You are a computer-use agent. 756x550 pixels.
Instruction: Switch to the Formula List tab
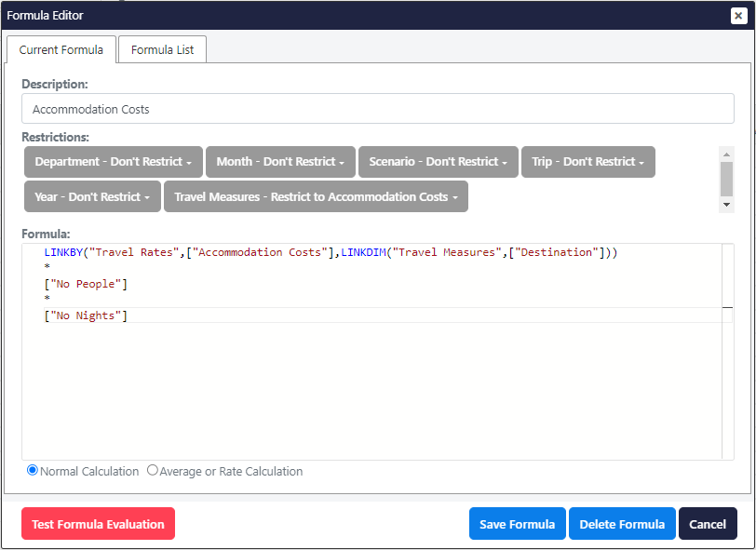pyautogui.click(x=163, y=49)
